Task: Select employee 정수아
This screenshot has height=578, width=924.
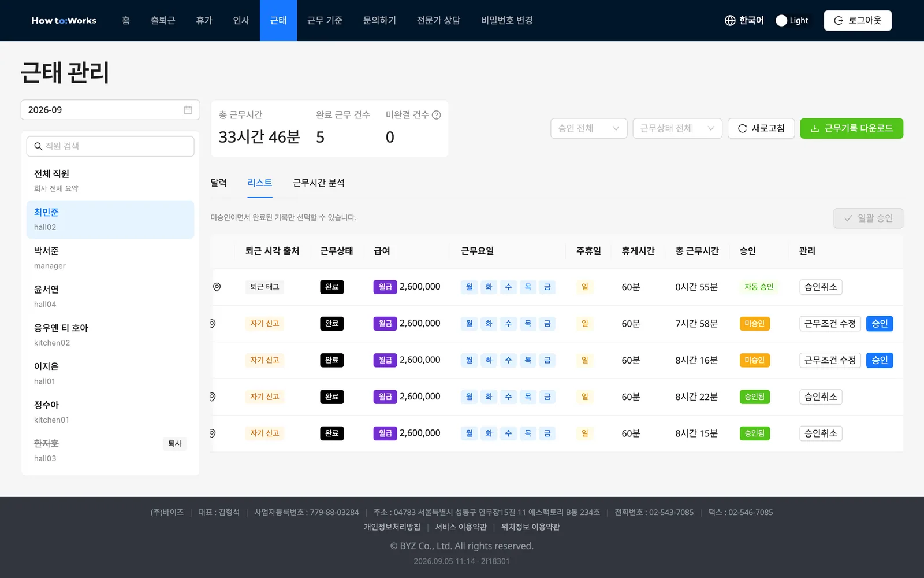Action: (110, 412)
